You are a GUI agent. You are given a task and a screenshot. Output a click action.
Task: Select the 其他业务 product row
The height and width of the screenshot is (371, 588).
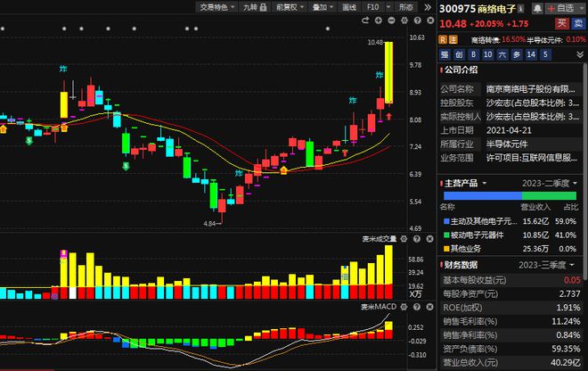coord(510,249)
